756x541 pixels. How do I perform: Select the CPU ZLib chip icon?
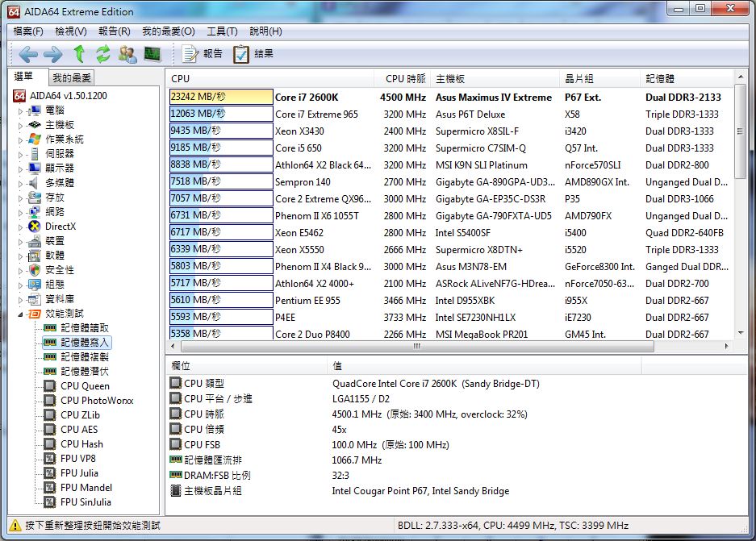(x=50, y=414)
